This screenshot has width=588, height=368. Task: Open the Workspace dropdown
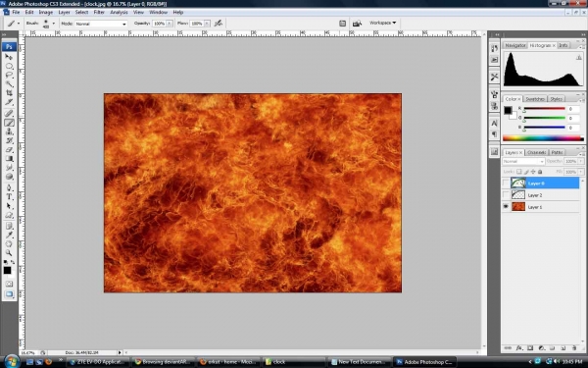coord(382,23)
